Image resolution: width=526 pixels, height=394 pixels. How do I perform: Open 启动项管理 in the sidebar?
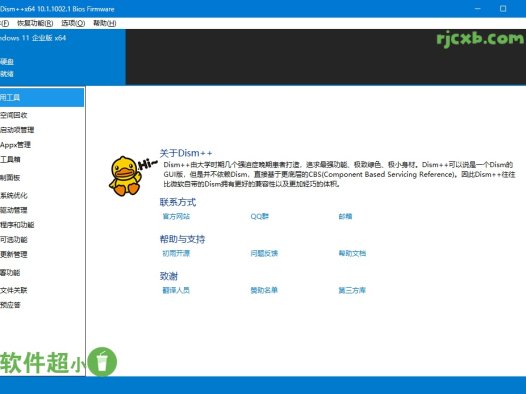(x=17, y=130)
